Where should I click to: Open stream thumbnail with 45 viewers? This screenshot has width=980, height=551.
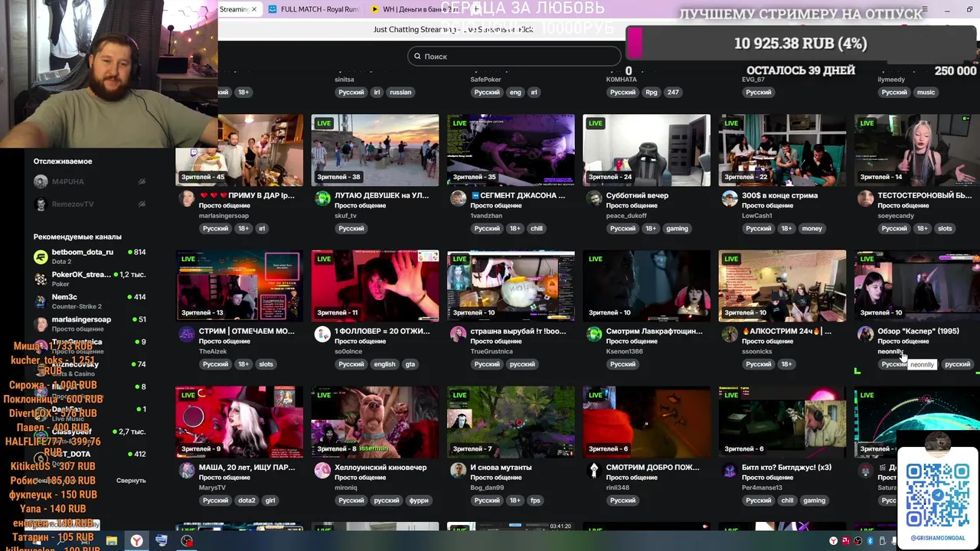[239, 150]
